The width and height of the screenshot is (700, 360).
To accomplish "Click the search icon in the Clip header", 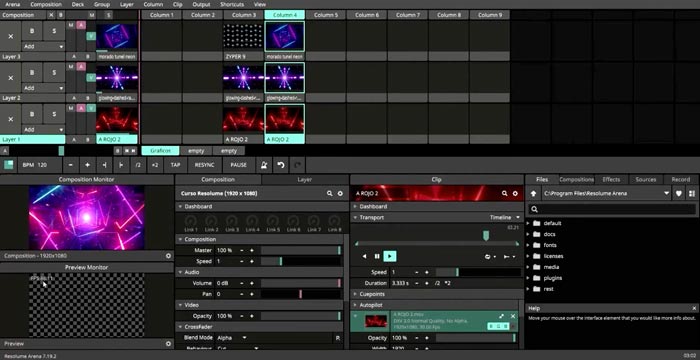I will tap(504, 193).
